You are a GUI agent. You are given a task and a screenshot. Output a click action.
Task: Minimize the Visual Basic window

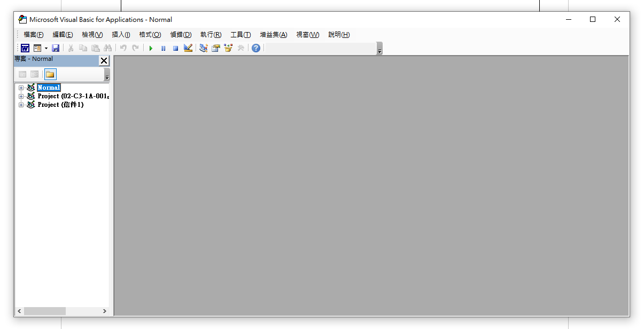pyautogui.click(x=568, y=19)
